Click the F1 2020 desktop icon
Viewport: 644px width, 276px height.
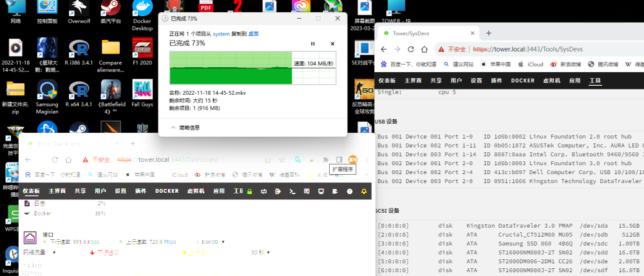142,52
